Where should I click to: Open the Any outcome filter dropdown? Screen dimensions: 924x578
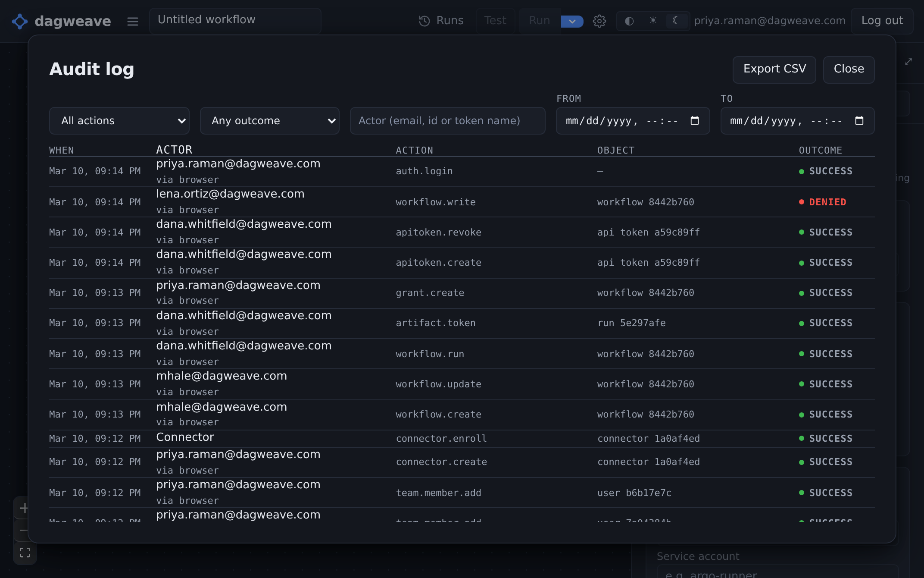tap(270, 121)
